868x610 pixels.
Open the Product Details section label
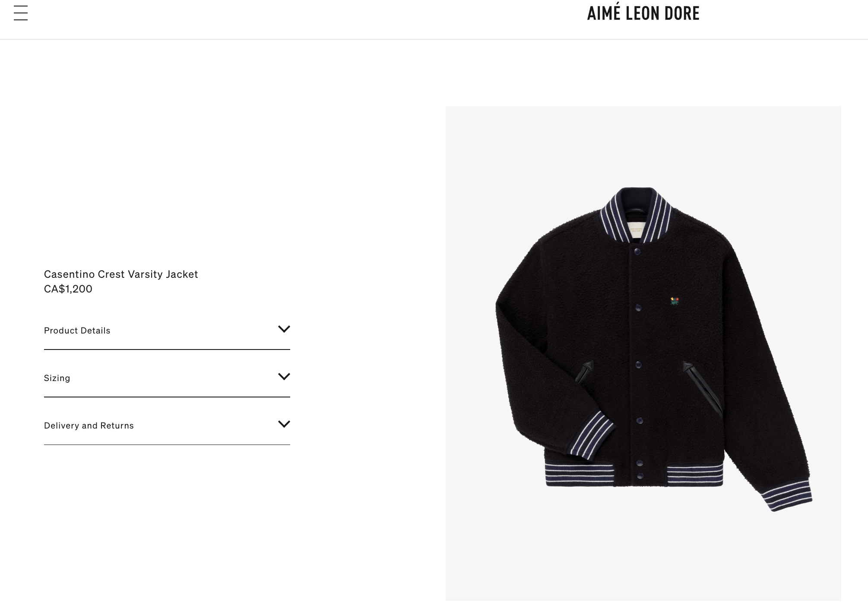point(77,330)
